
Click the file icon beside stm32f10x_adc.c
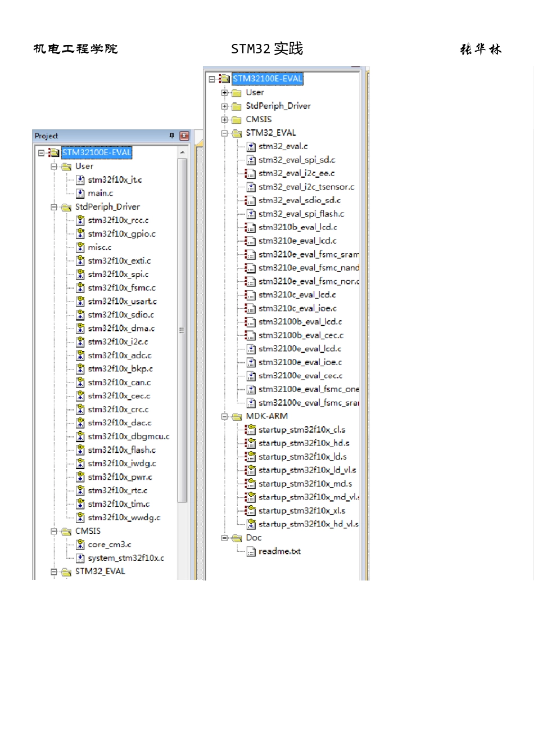tap(80, 355)
